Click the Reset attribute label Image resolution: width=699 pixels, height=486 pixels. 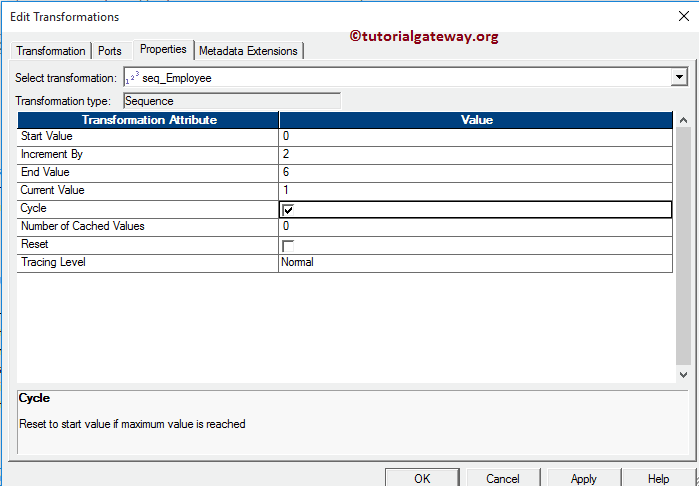(x=34, y=244)
